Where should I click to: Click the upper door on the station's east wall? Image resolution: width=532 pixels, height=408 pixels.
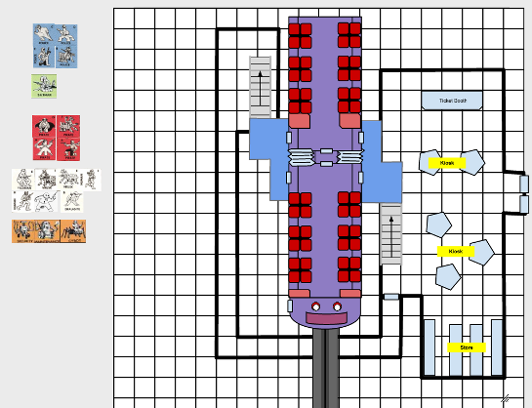(x=524, y=184)
